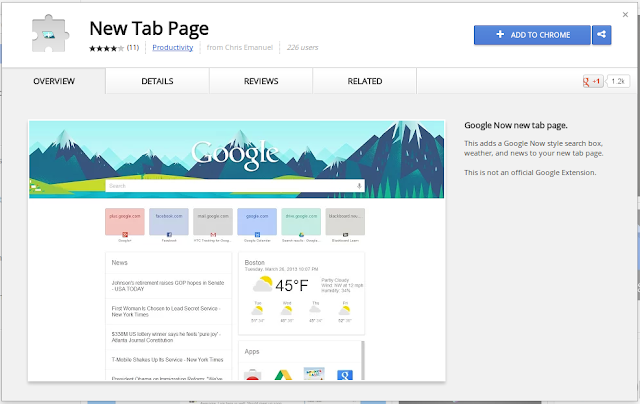Click the Google Drive app icon in the preview

coord(283,375)
